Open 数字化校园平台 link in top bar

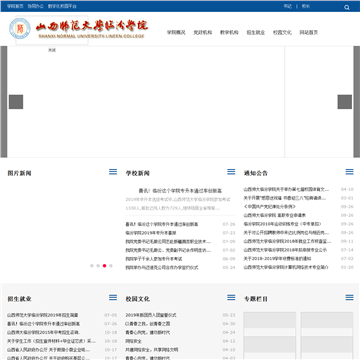(62, 6)
